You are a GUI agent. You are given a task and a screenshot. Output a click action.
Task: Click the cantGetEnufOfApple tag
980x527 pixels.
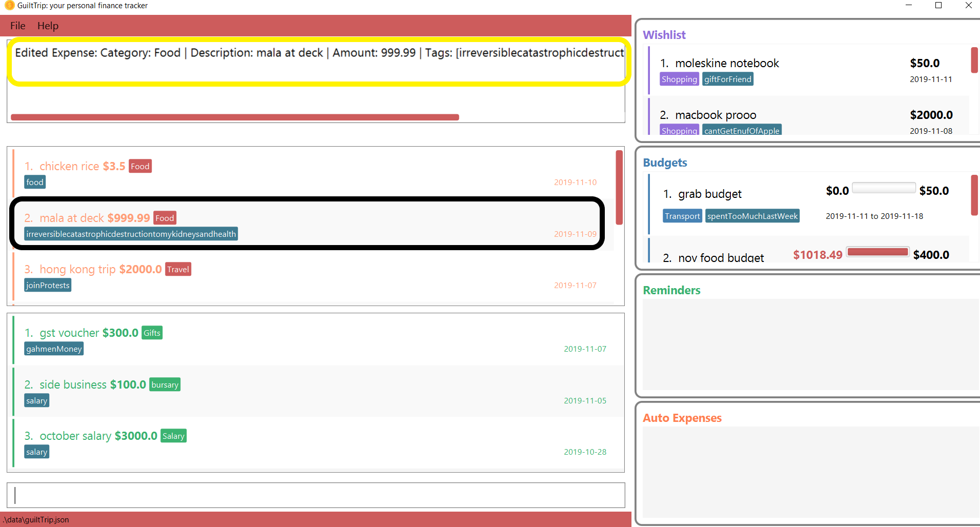pyautogui.click(x=742, y=130)
